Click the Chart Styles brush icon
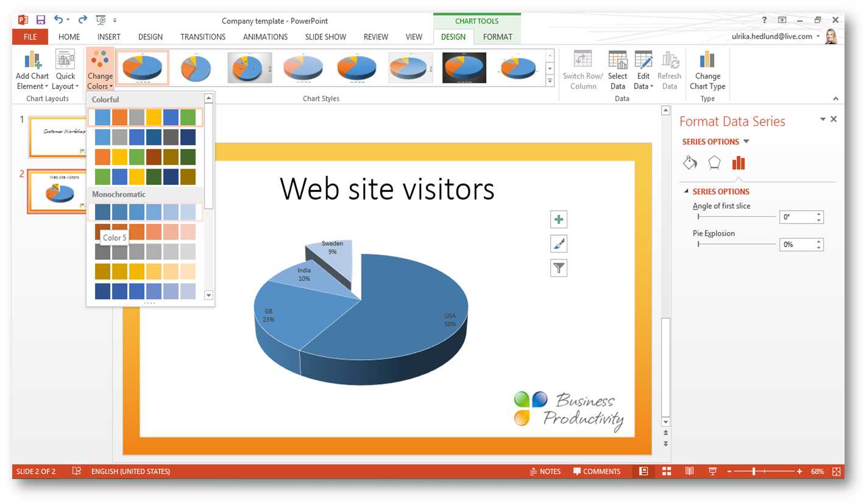Screen dimensions: 867x504 [559, 243]
